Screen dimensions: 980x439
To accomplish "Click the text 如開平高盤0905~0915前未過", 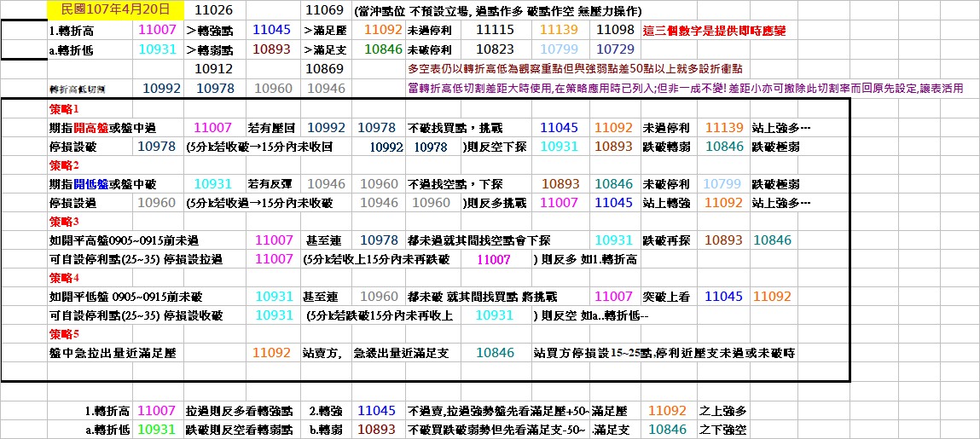I will [x=124, y=241].
